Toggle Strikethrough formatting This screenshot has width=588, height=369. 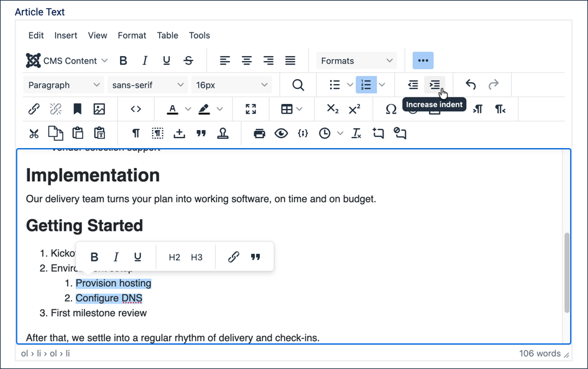click(188, 60)
